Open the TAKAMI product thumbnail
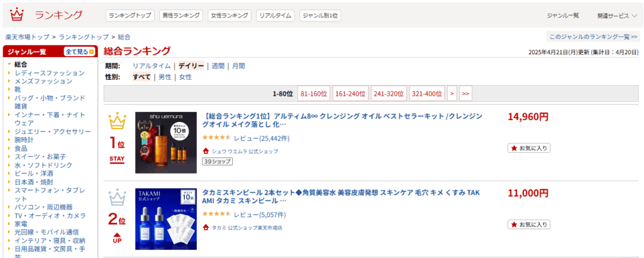644x258 pixels. pos(166,219)
